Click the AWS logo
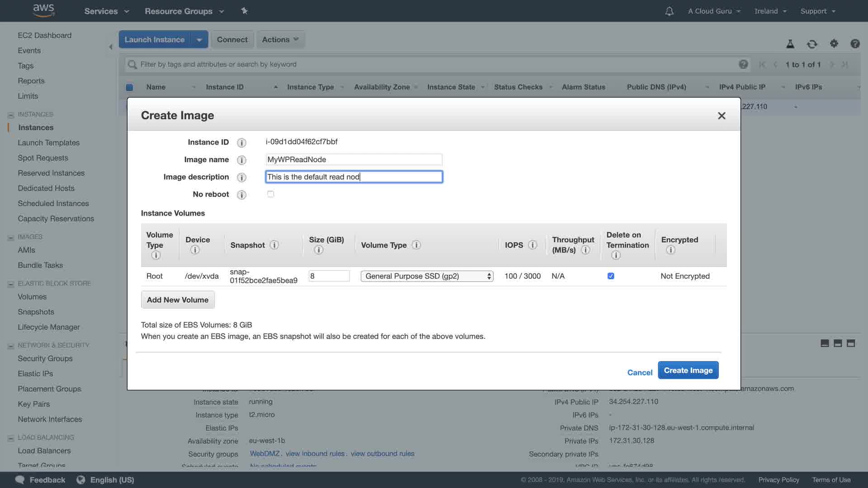868x488 pixels. [44, 10]
